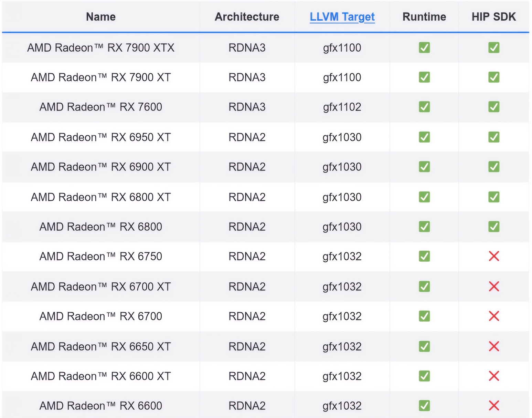Select the AMD Radeon RX 7900 XTX name cell
Viewport: 532px width, 418px height.
pyautogui.click(x=101, y=48)
